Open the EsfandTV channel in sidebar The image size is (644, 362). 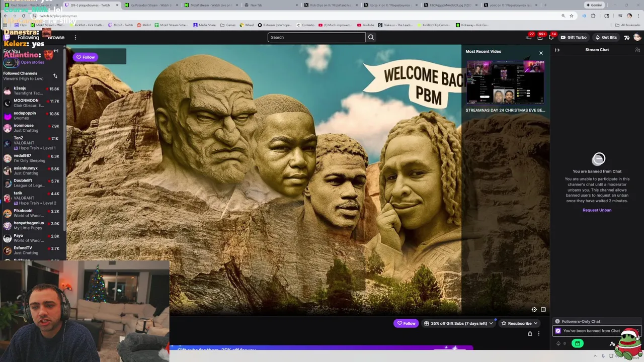pos(32,250)
